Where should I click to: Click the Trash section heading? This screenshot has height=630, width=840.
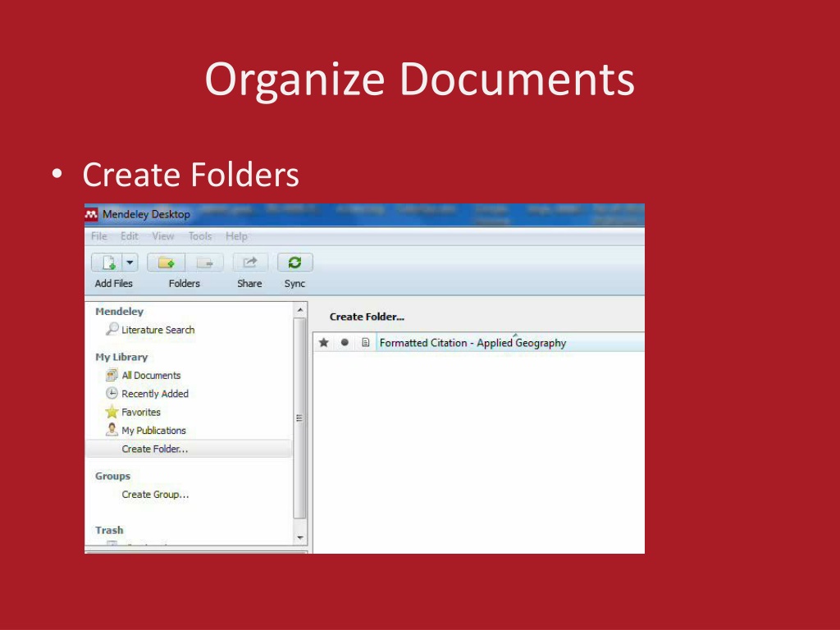[x=109, y=531]
